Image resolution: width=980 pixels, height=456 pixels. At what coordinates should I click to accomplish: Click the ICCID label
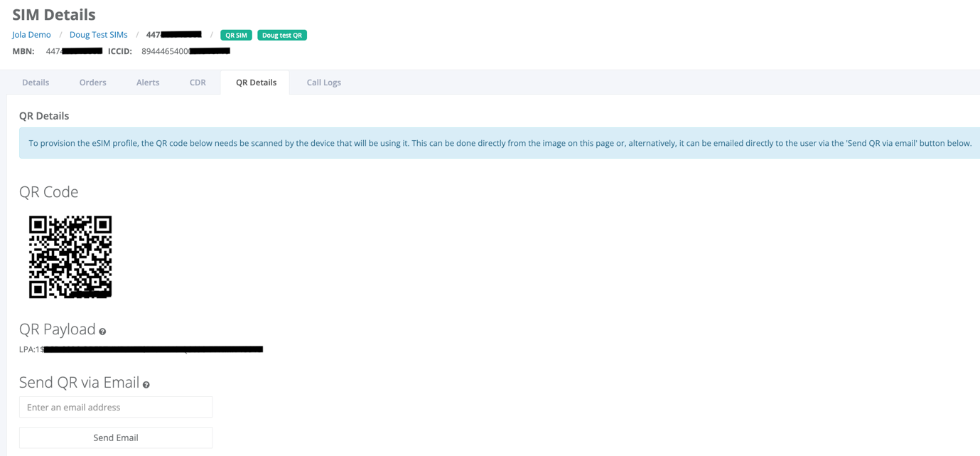(x=120, y=51)
